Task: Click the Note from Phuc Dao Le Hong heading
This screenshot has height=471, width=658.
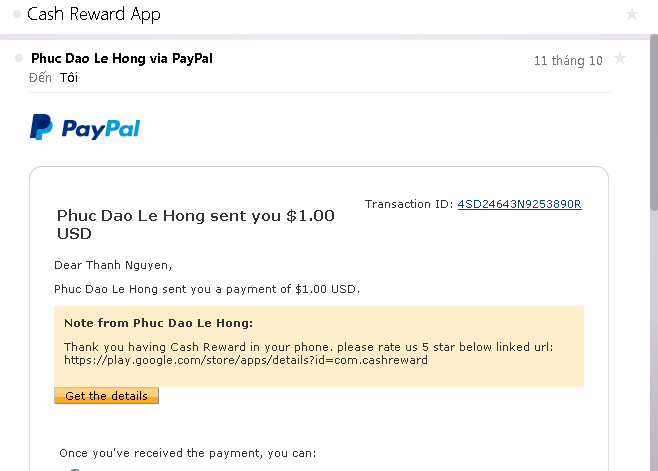Action: (x=158, y=323)
